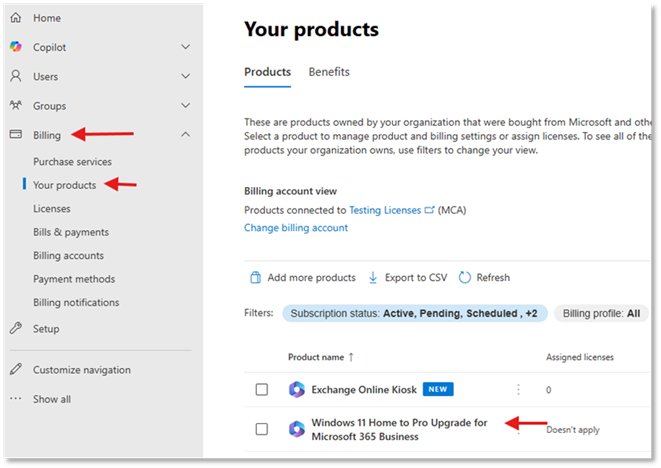Click the Groups label in the sidebar
The height and width of the screenshot is (468, 661).
point(49,106)
